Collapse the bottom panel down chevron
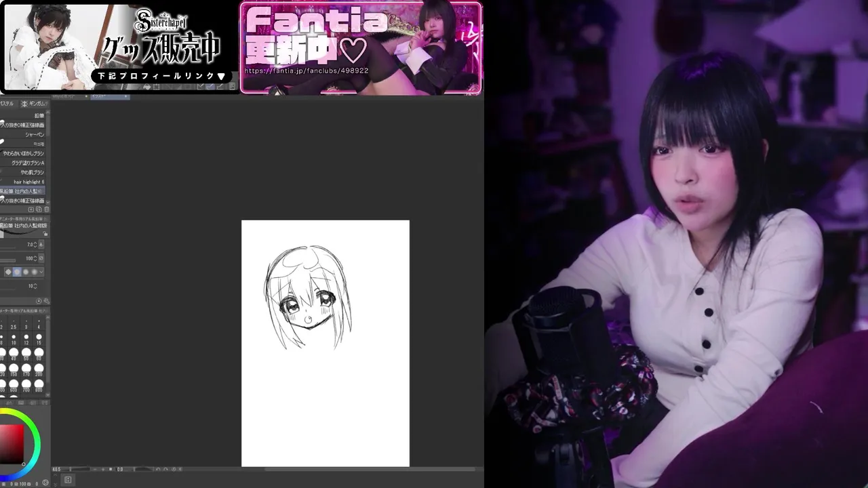 (56, 485)
